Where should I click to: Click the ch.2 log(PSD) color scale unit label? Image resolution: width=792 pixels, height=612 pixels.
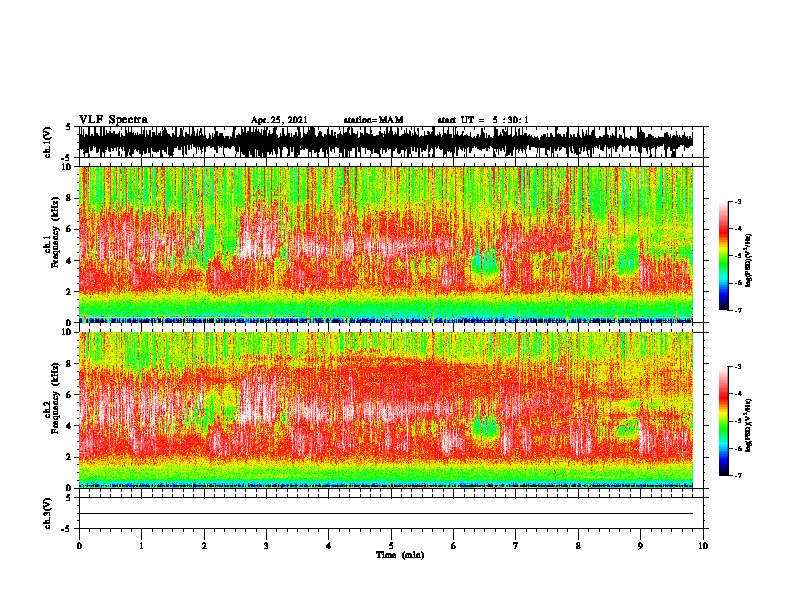coord(749,425)
